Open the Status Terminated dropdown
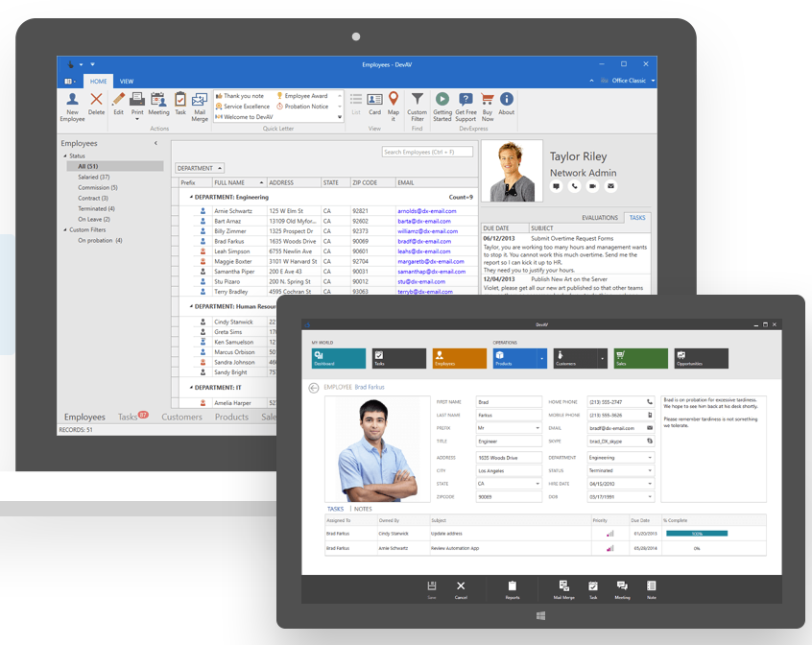812x645 pixels. pyautogui.click(x=650, y=470)
